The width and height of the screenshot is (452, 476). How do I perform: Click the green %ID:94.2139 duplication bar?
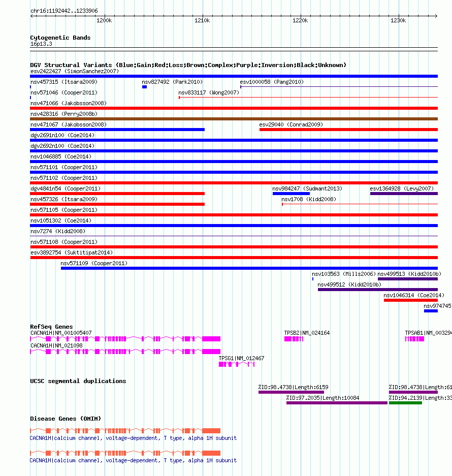coord(405,403)
